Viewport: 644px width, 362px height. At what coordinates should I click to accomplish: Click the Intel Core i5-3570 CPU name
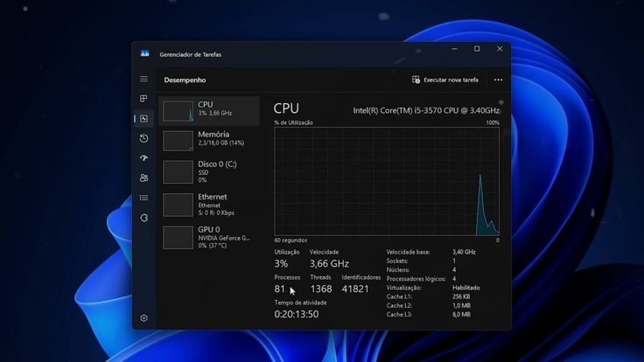426,110
